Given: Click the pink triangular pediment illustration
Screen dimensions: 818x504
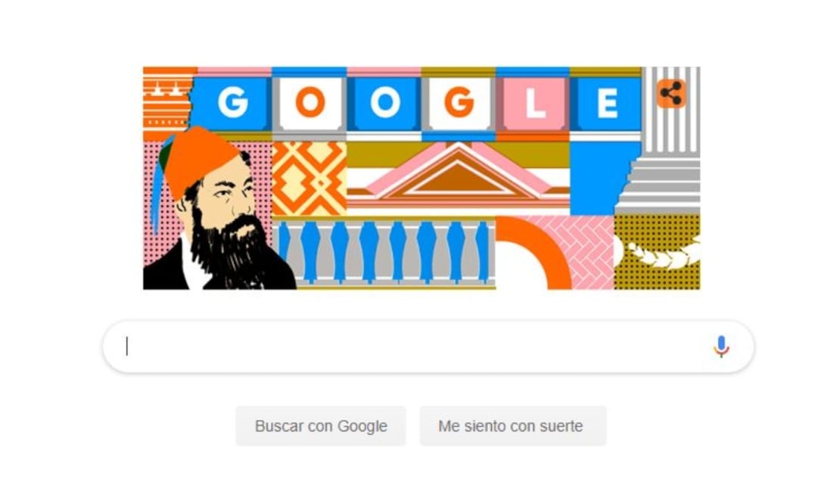Looking at the screenshot, I should (x=458, y=173).
